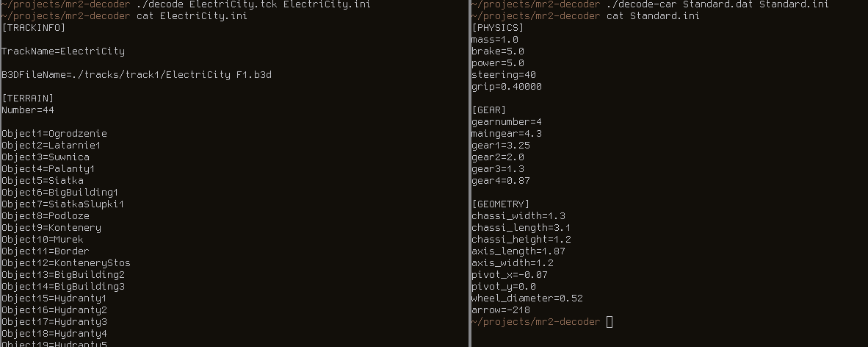Viewport: 868px width, 347px height.
Task: Select the maingear=4.3 line
Action: point(507,134)
